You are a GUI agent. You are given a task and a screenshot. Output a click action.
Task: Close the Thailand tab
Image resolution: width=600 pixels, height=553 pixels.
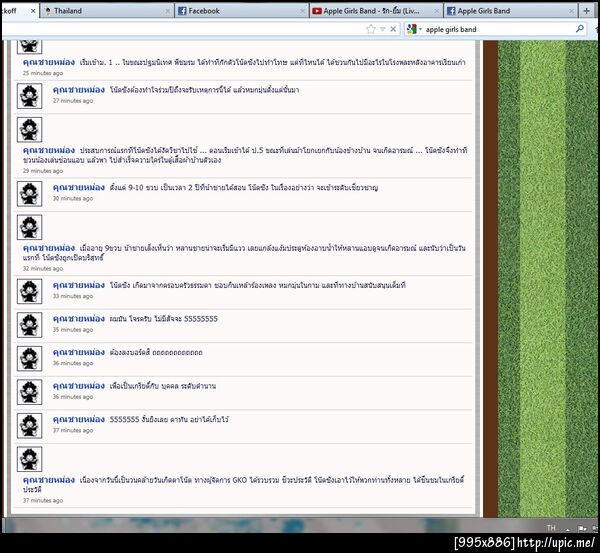[168, 11]
